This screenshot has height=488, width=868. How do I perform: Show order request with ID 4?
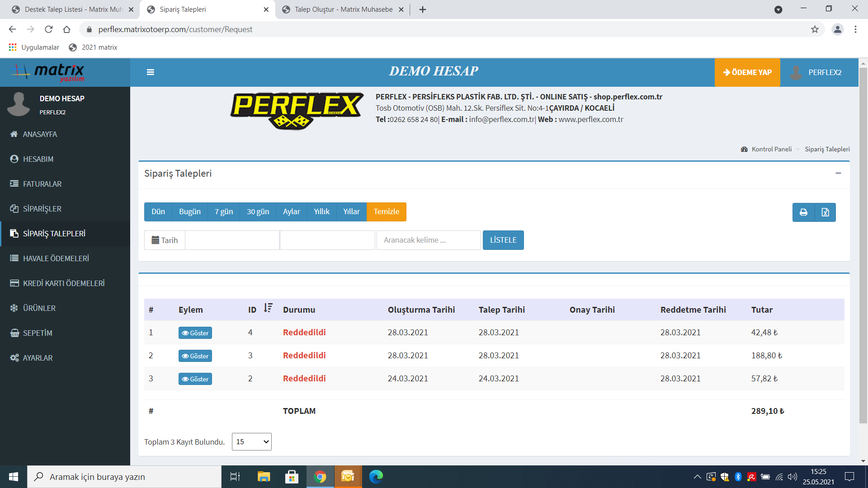195,333
